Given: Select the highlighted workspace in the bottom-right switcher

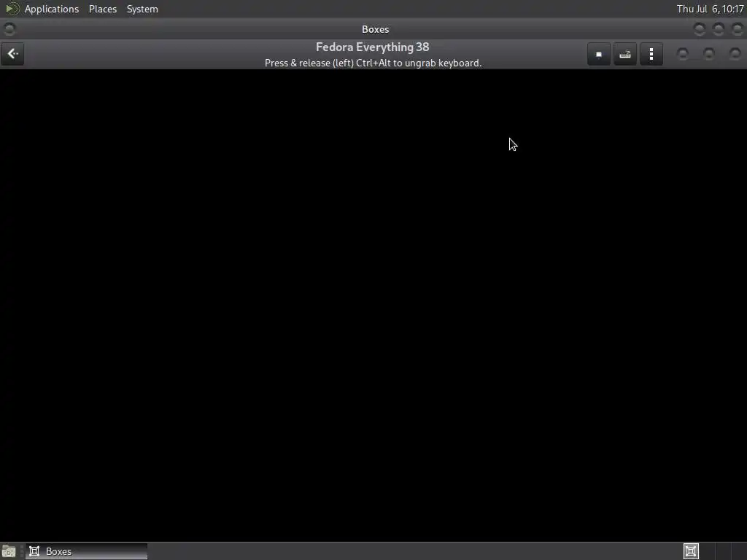Looking at the screenshot, I should pos(691,551).
